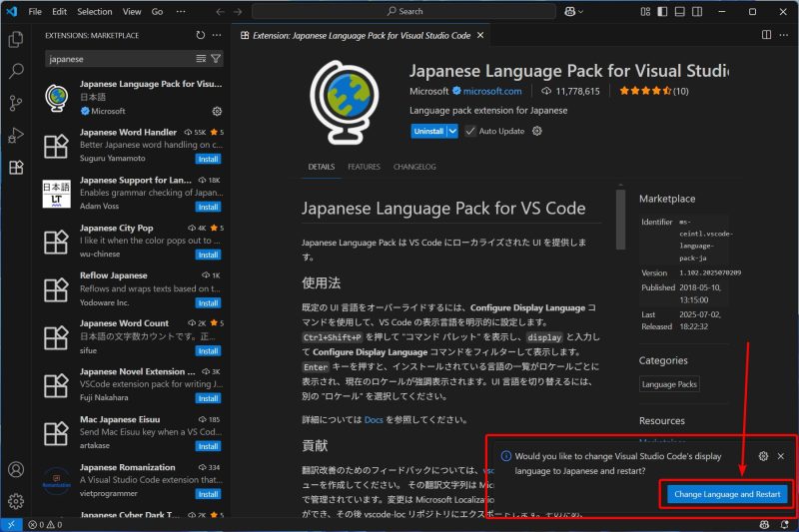The image size is (799, 532).
Task: Open the Search view in activity bar
Action: [16, 72]
